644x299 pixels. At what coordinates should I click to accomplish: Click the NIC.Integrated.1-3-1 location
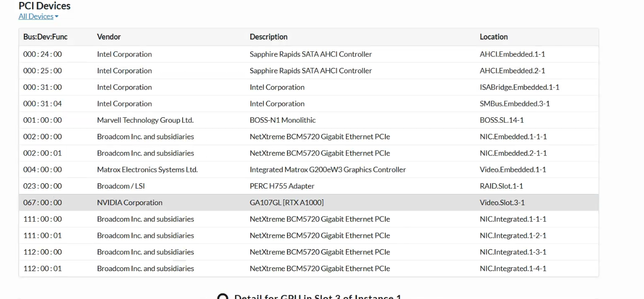pos(513,252)
